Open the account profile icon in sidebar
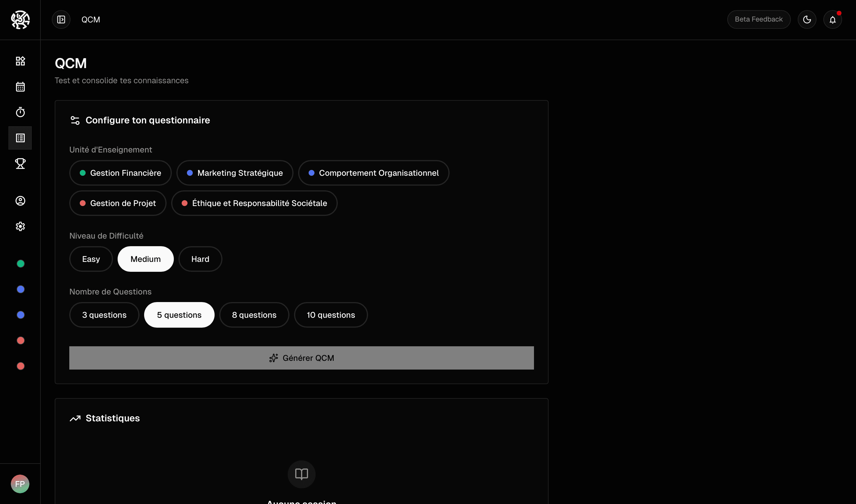The width and height of the screenshot is (856, 504). tap(20, 201)
